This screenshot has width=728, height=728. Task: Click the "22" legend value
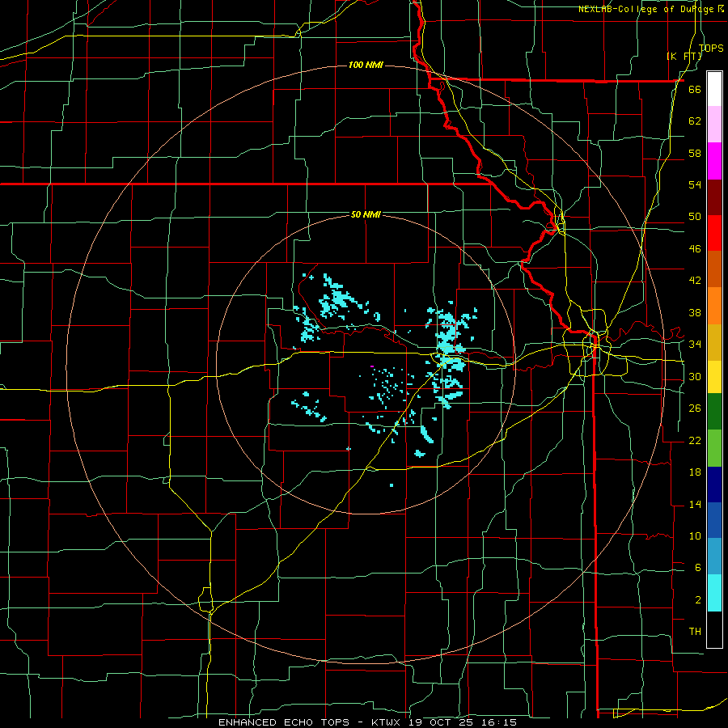[695, 440]
